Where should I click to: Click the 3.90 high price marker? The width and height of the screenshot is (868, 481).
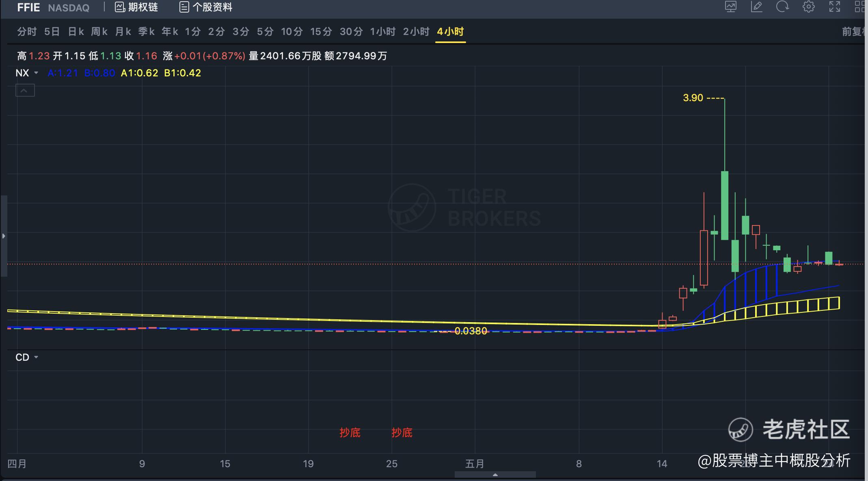pyautogui.click(x=693, y=98)
